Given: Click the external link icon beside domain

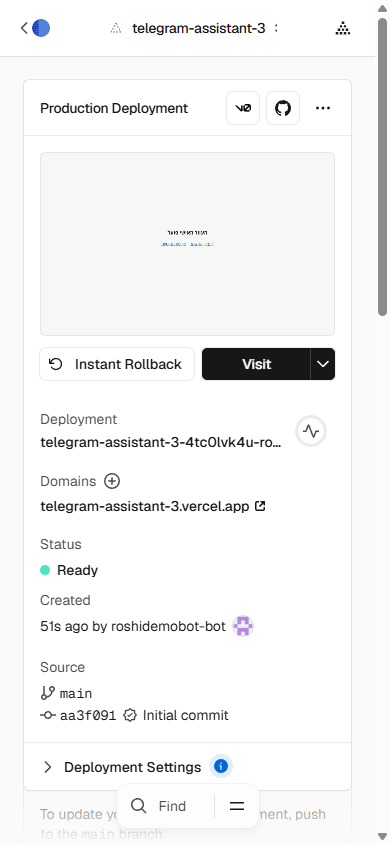Looking at the screenshot, I should 260,506.
